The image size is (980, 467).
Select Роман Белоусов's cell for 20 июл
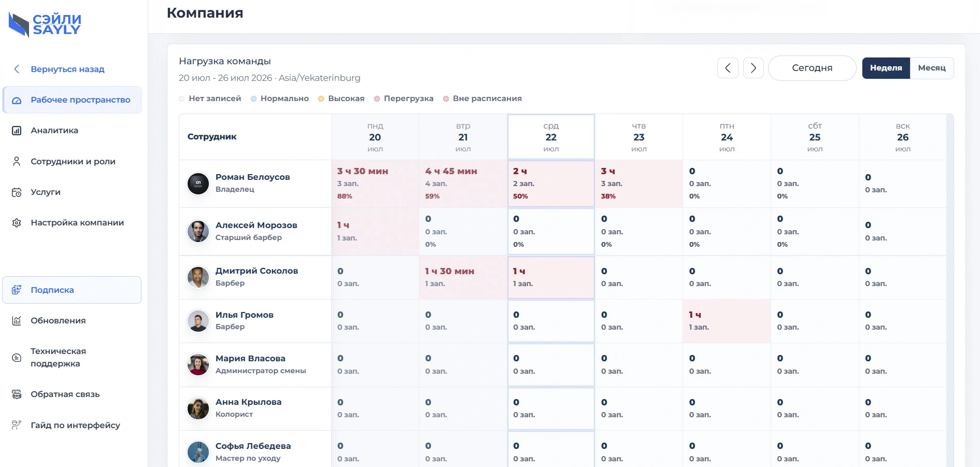pos(375,183)
